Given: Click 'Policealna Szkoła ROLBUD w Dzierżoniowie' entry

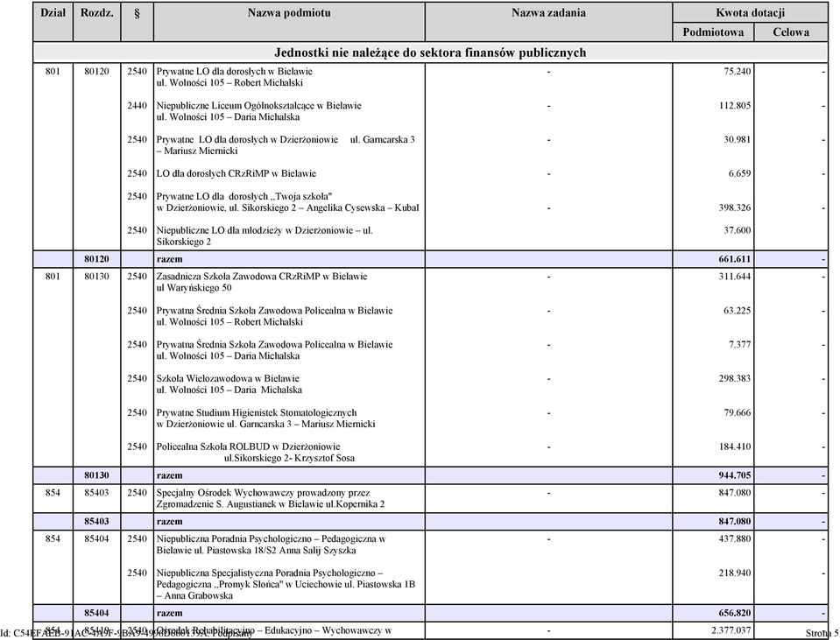Looking at the screenshot, I should (x=256, y=452).
